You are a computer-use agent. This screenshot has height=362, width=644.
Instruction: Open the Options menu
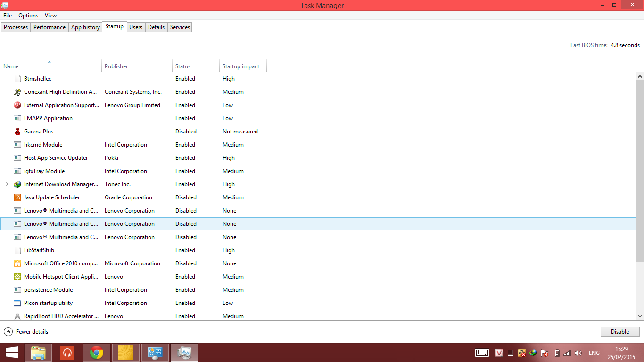[x=28, y=16]
